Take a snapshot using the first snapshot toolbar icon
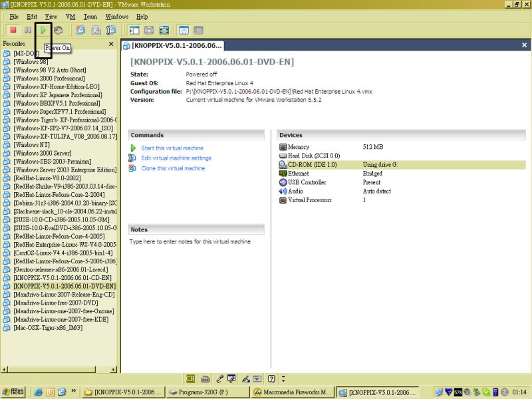 (x=80, y=30)
